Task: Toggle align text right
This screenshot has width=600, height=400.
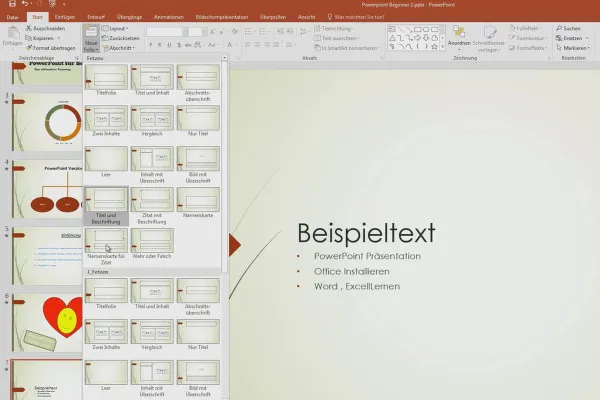Action: point(267,45)
